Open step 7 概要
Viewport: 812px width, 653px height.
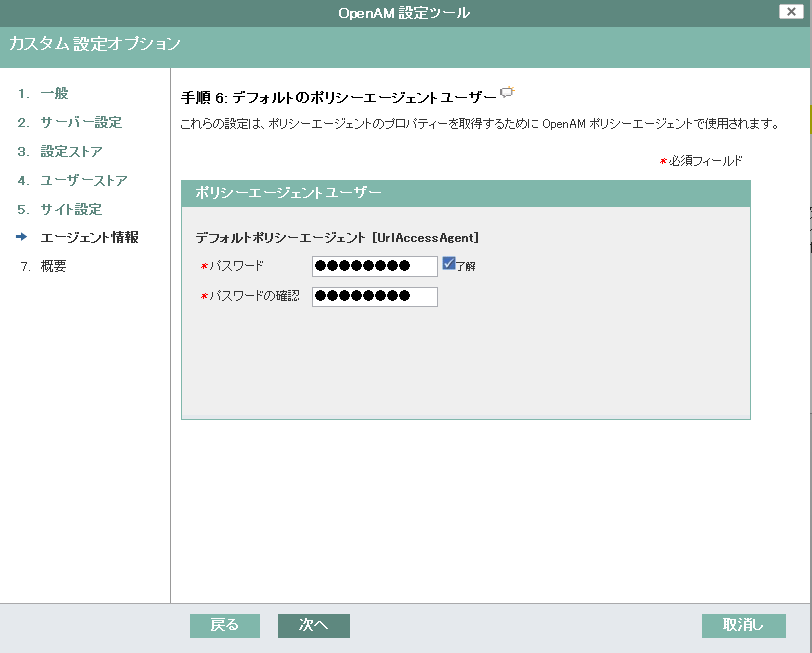[x=53, y=267]
